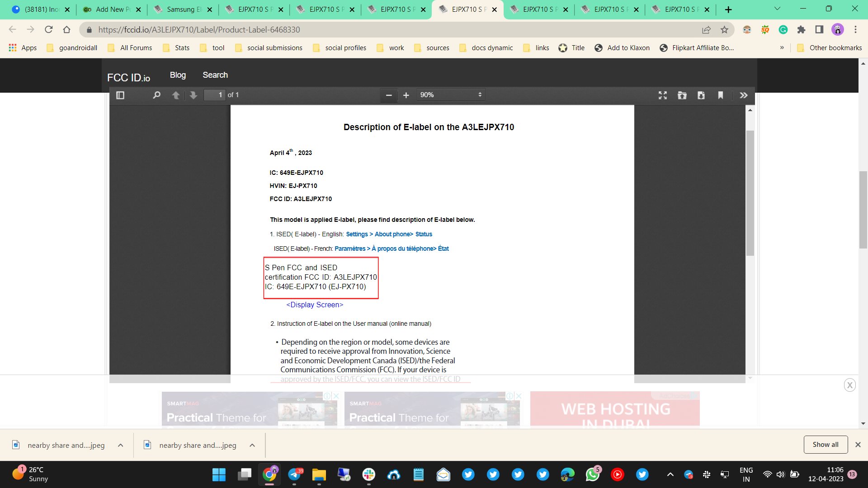Go to next PDF page arrow

click(193, 95)
